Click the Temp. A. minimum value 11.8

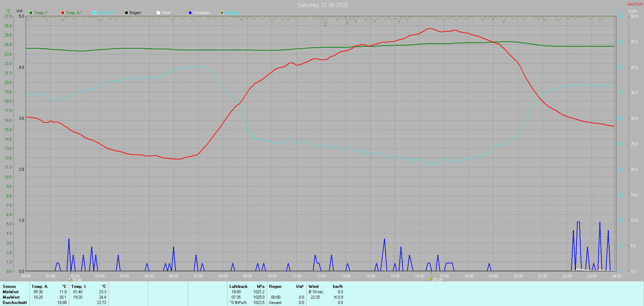pyautogui.click(x=63, y=292)
